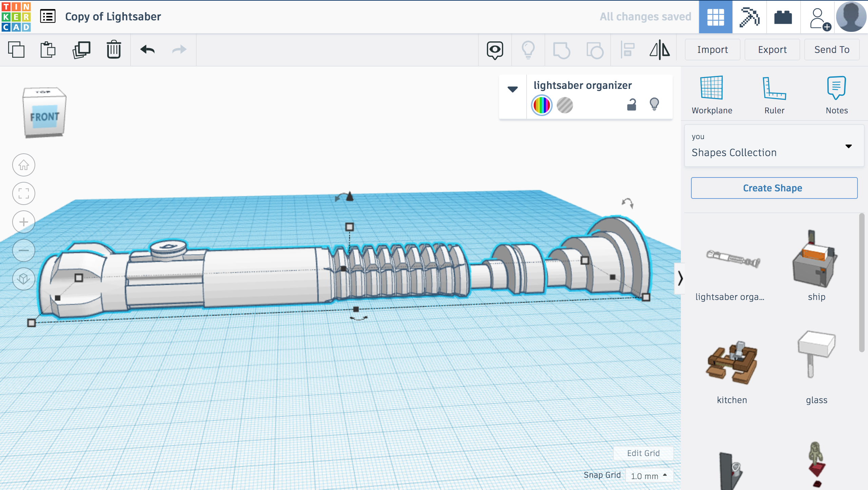The width and height of the screenshot is (868, 490).
Task: Open the Shapes Collection dropdown
Action: 774,146
